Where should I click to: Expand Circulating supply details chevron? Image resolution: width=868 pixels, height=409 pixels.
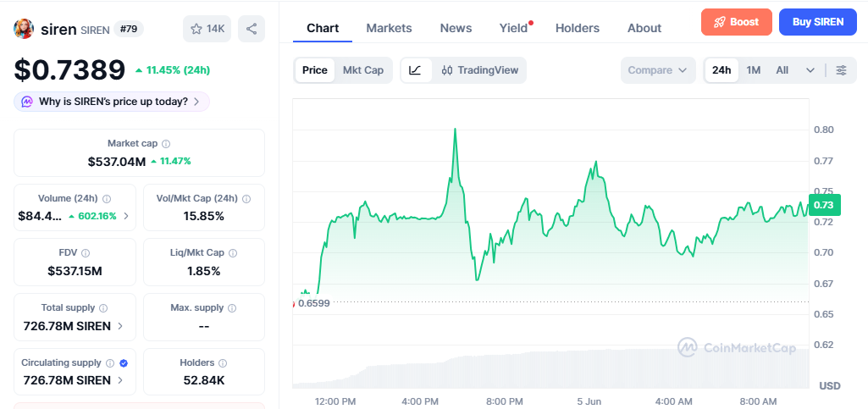tap(120, 380)
